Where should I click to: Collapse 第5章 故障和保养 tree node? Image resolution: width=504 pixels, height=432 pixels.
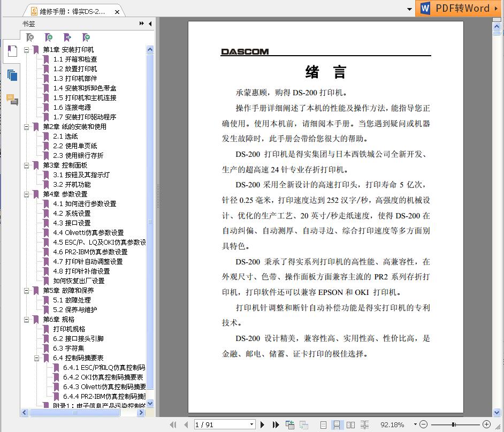coord(26,291)
